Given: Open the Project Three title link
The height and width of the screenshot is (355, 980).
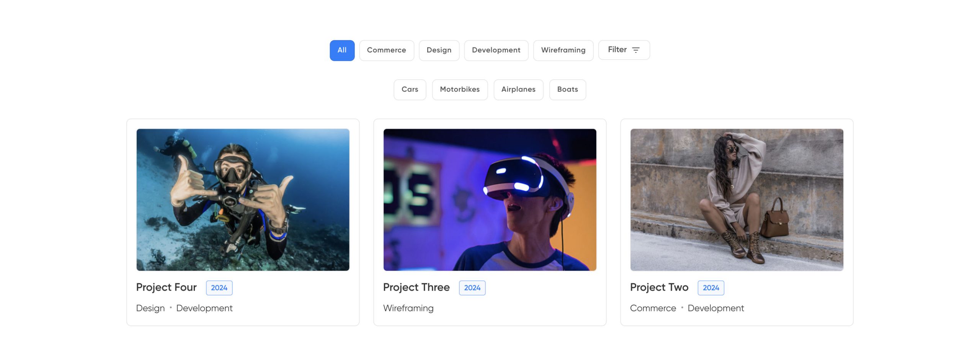Looking at the screenshot, I should tap(416, 287).
